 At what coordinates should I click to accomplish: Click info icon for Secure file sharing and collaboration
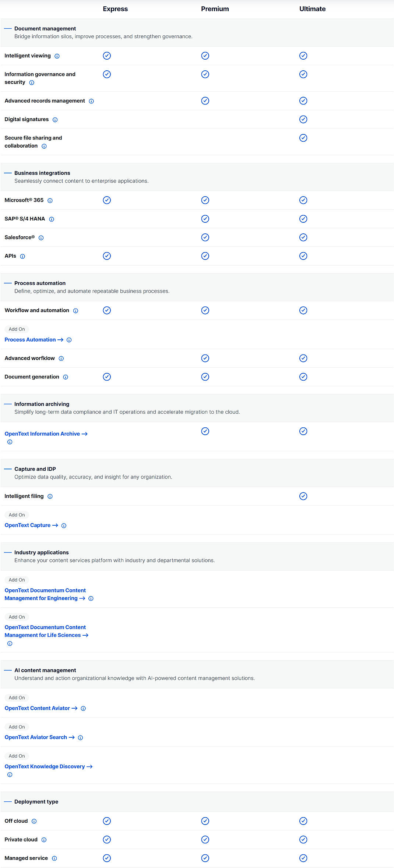pyautogui.click(x=44, y=147)
